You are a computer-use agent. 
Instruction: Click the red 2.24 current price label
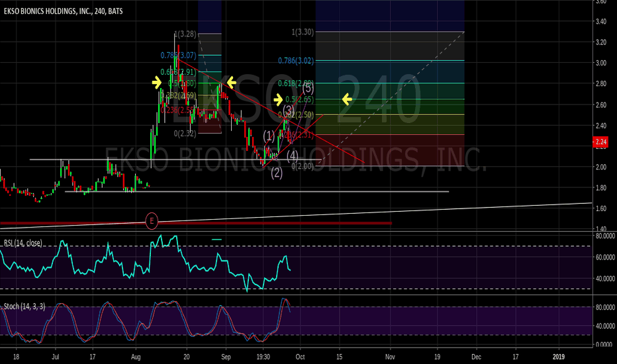coord(600,142)
